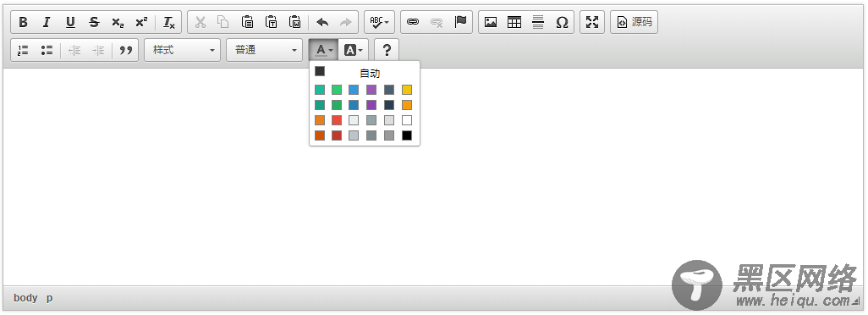Open the spell check ABC dropdown
The height and width of the screenshot is (315, 868).
click(379, 22)
